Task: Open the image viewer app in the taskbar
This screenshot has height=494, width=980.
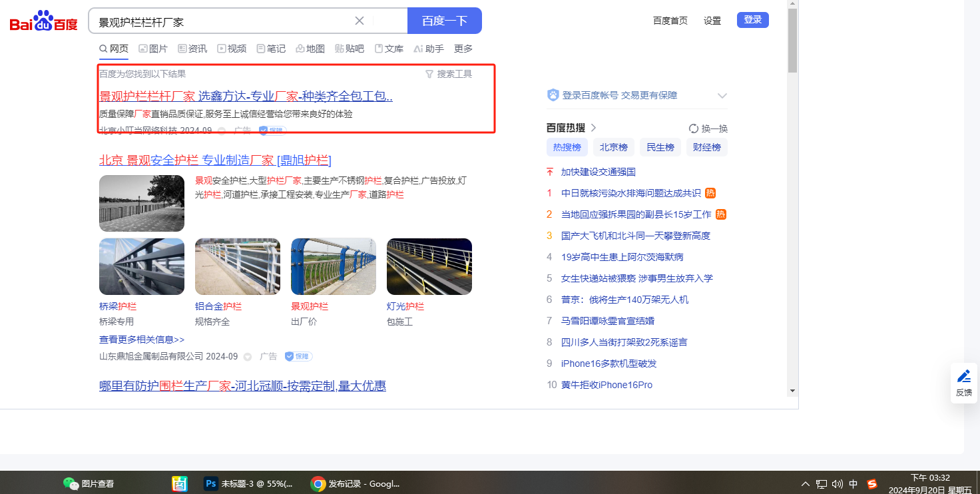Action: tap(179, 484)
